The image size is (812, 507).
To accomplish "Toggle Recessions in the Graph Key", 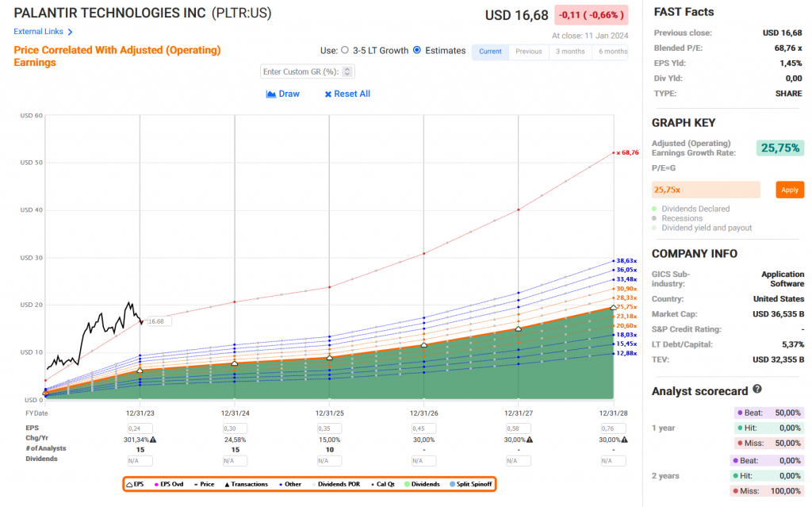I will click(654, 218).
